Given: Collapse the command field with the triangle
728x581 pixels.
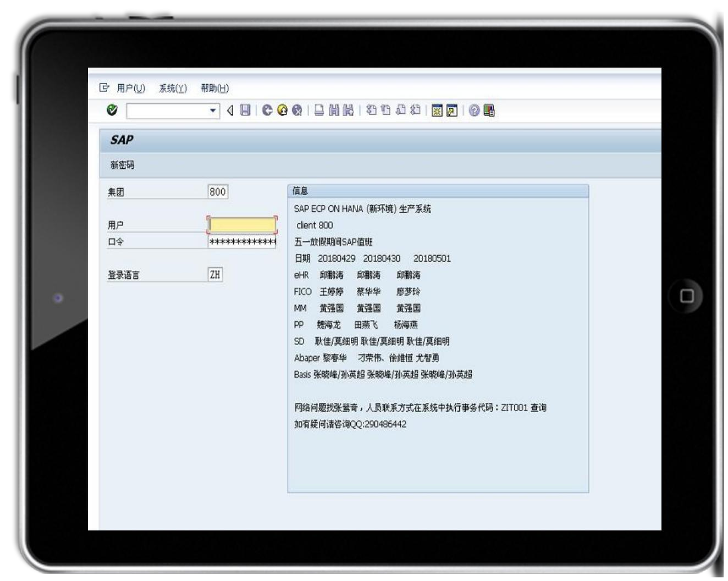Looking at the screenshot, I should [230, 110].
